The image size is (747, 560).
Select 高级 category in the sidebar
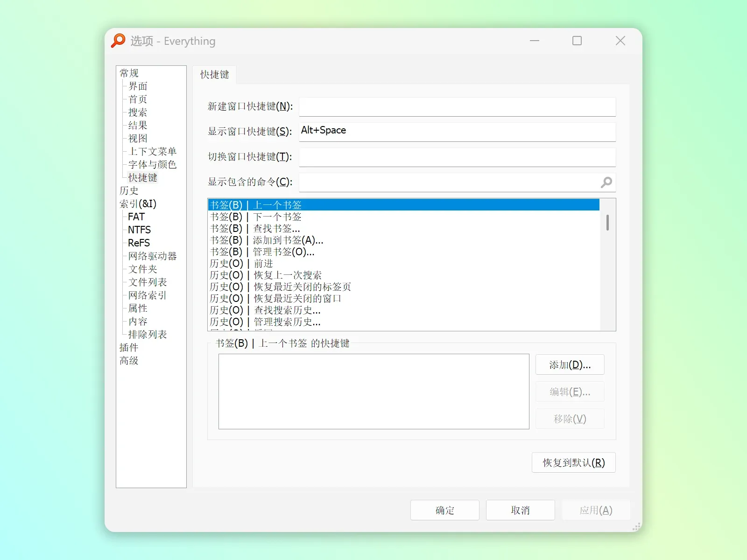click(x=129, y=361)
